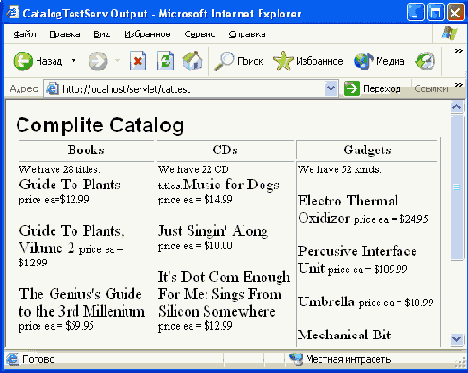Screen dimensions: 468x373
Task: Click the Home house icon
Action: click(x=193, y=61)
